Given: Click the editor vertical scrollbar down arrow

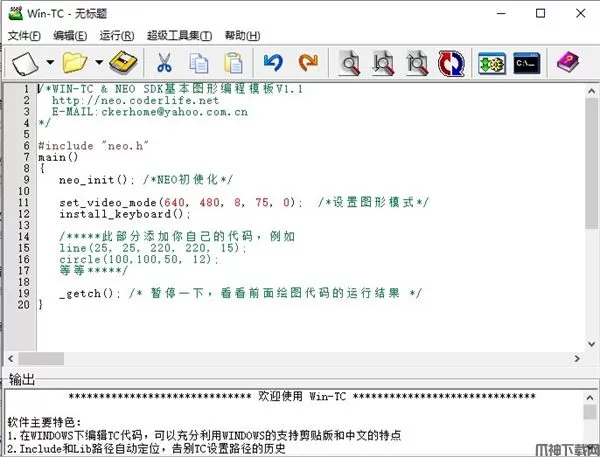Looking at the screenshot, I should (592, 344).
